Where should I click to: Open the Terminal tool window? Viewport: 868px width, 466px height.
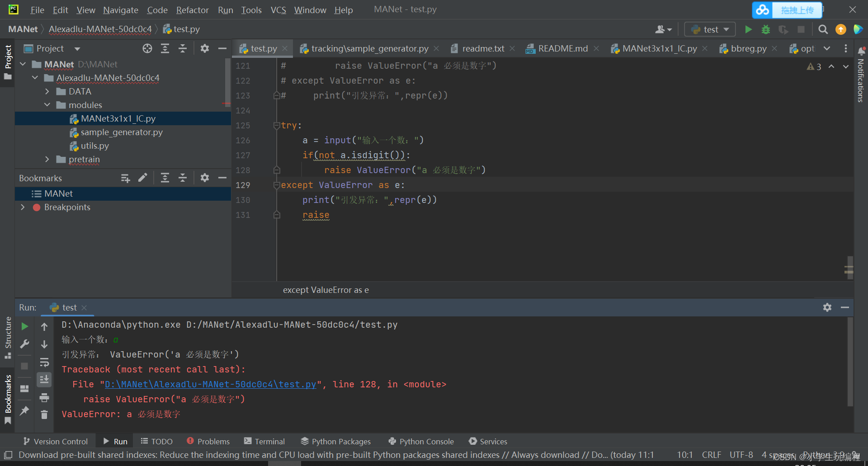coord(264,442)
